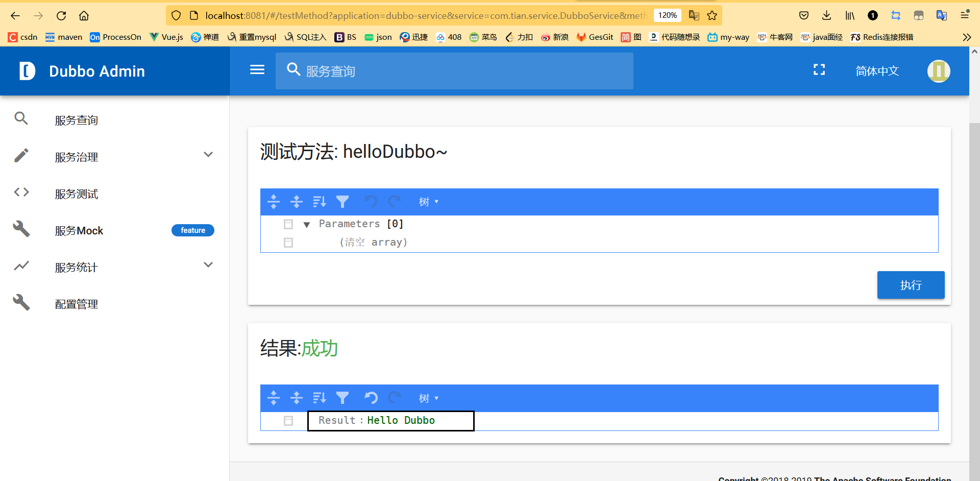Viewport: 980px width, 481px height.
Task: Show more bookmarks with the double chevron
Action: point(967,37)
